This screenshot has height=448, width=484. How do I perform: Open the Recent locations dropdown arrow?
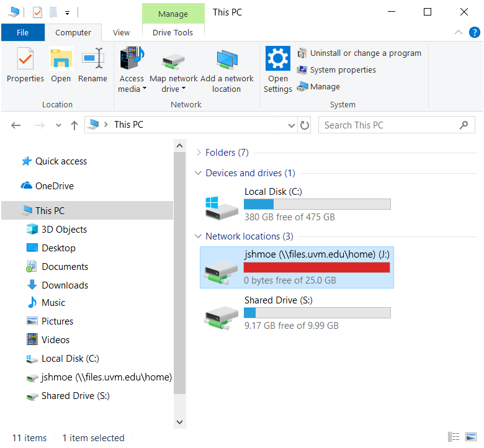[x=58, y=125]
